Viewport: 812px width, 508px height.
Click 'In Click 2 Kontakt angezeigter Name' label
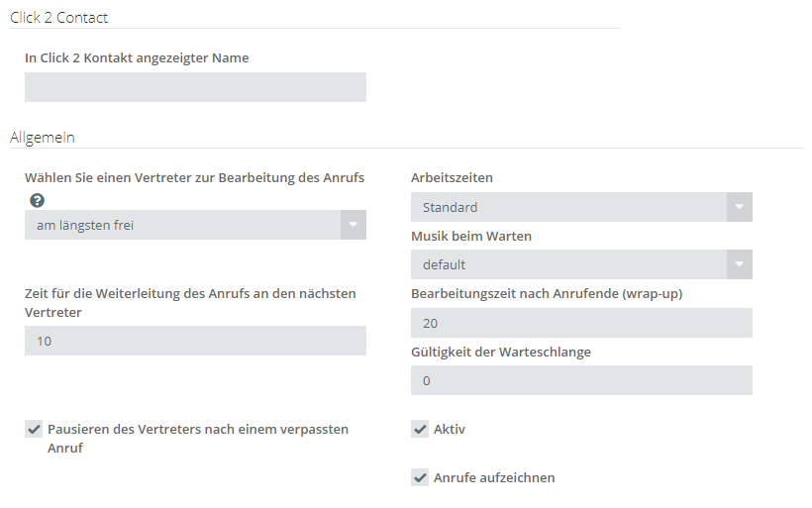click(x=137, y=58)
